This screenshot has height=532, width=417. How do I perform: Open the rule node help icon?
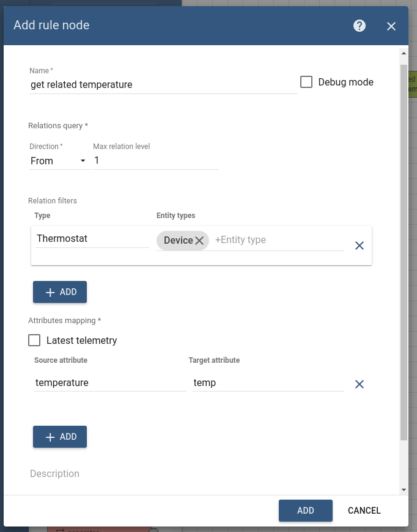tap(360, 26)
